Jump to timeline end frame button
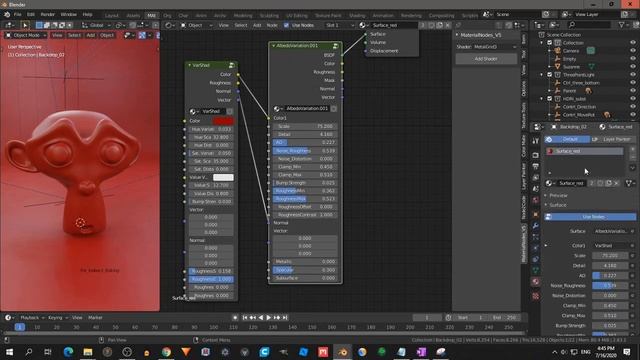The height and width of the screenshot is (360, 640). tap(285, 318)
